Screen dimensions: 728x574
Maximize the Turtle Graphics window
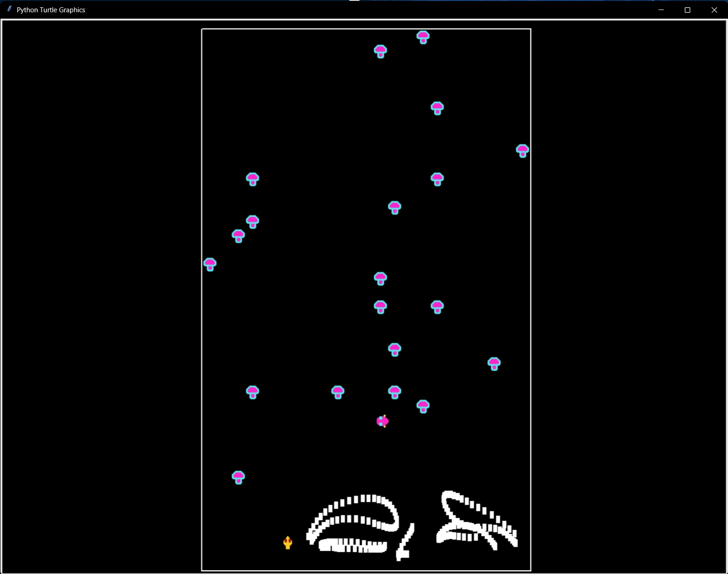[x=688, y=10]
